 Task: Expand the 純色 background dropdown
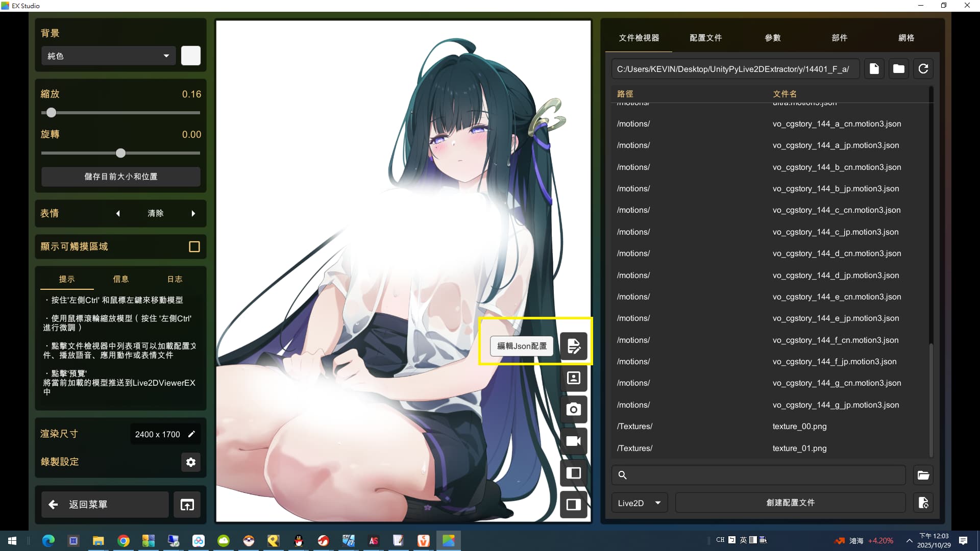(x=108, y=56)
